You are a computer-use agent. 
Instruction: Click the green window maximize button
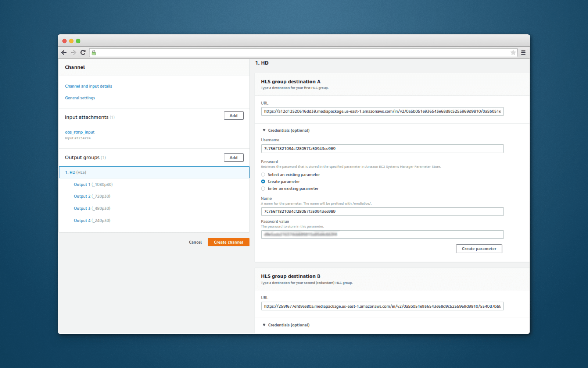78,41
